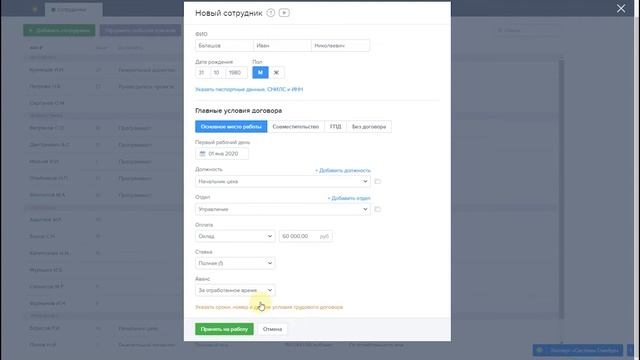
Task: Click the blue support chat button at bottom right
Action: 578,350
